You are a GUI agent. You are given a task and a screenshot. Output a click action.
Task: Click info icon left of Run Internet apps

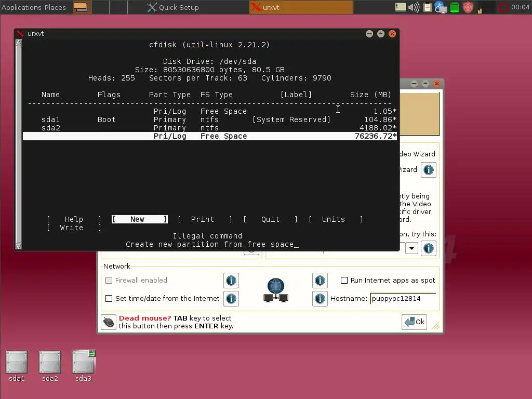[x=320, y=281]
